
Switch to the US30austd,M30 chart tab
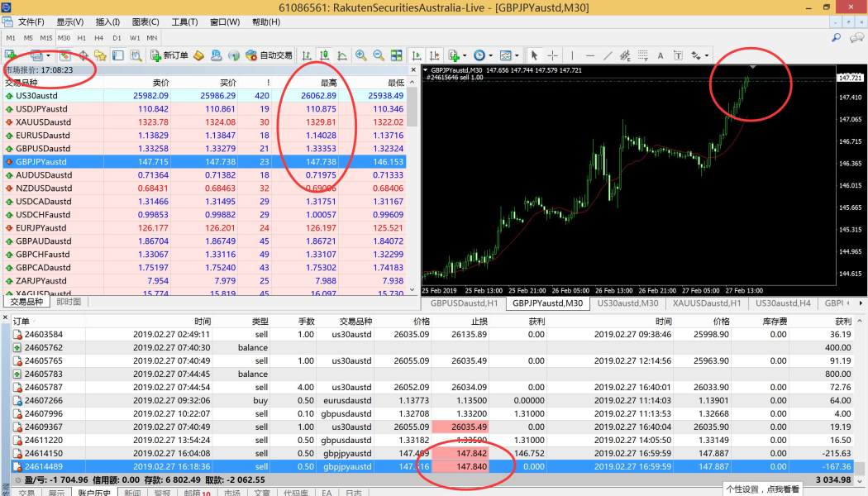point(627,303)
